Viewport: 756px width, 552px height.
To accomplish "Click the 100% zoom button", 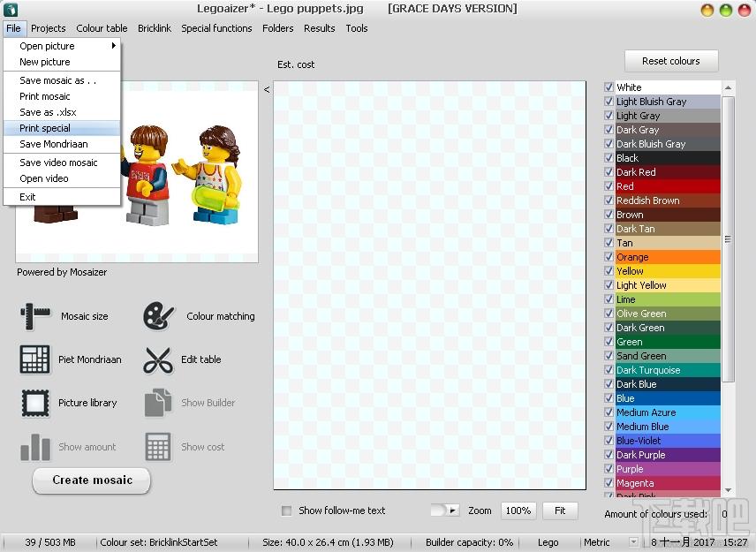I will 518,510.
